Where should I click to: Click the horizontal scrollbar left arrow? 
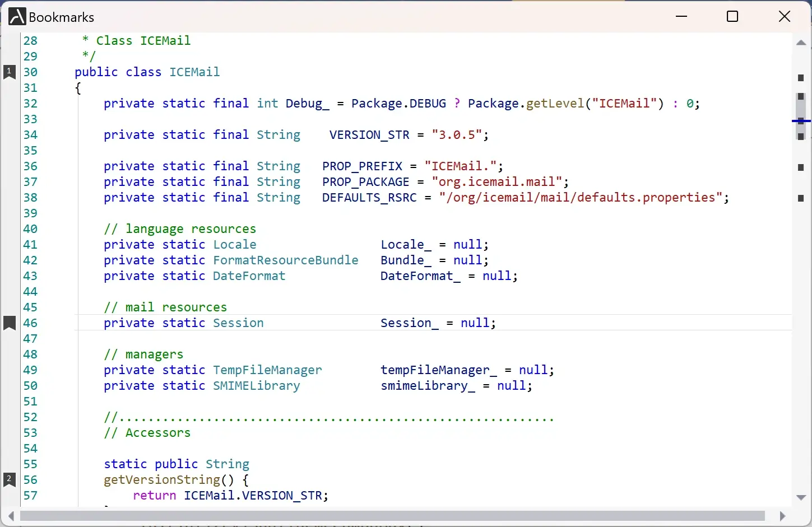pyautogui.click(x=11, y=516)
